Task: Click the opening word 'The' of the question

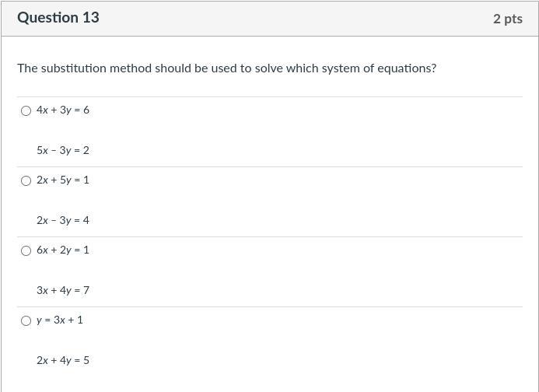Action: tap(27, 68)
